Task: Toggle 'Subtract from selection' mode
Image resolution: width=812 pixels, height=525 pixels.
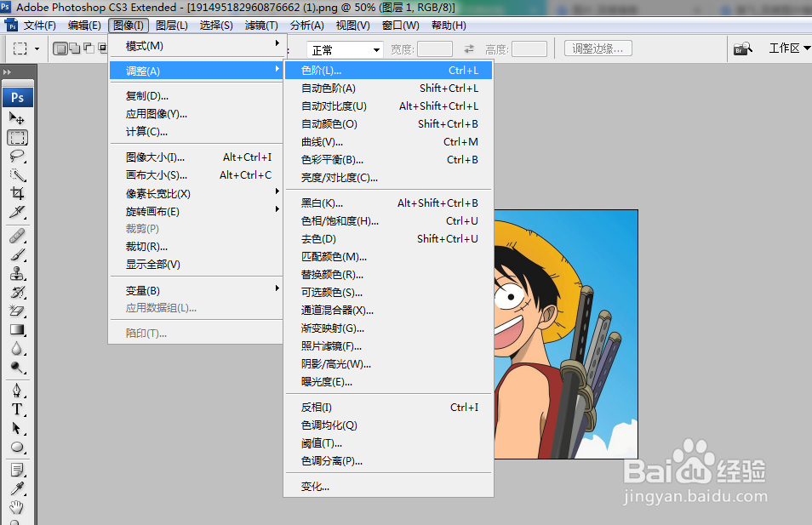Action: [x=89, y=49]
